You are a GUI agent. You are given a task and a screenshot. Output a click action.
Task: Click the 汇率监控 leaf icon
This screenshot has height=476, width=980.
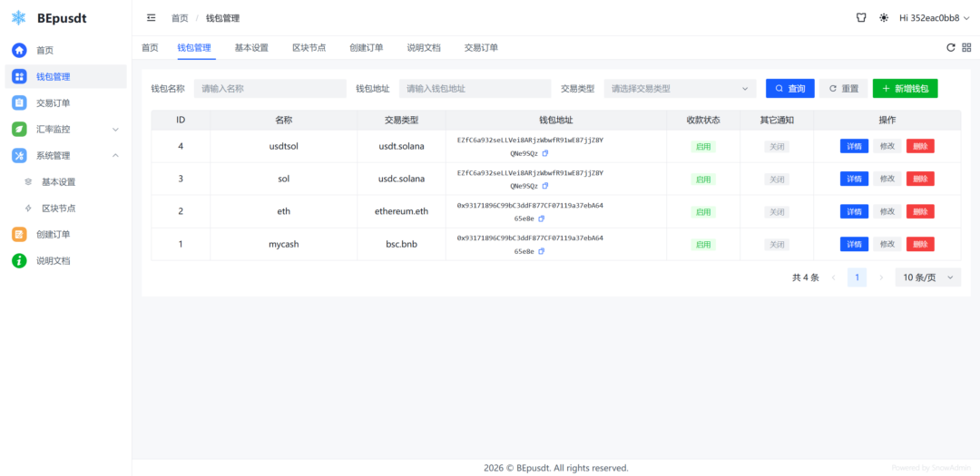[x=19, y=130]
